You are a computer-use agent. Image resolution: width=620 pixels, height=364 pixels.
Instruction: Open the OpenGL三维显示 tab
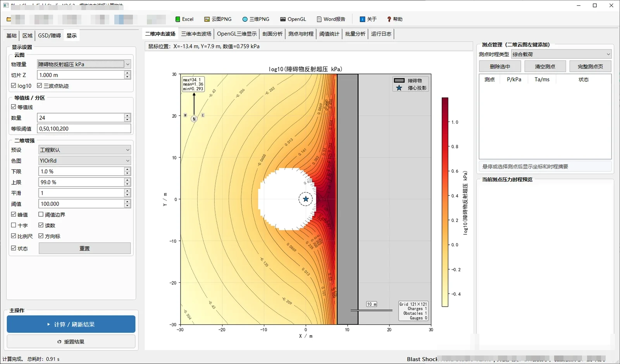tap(237, 34)
